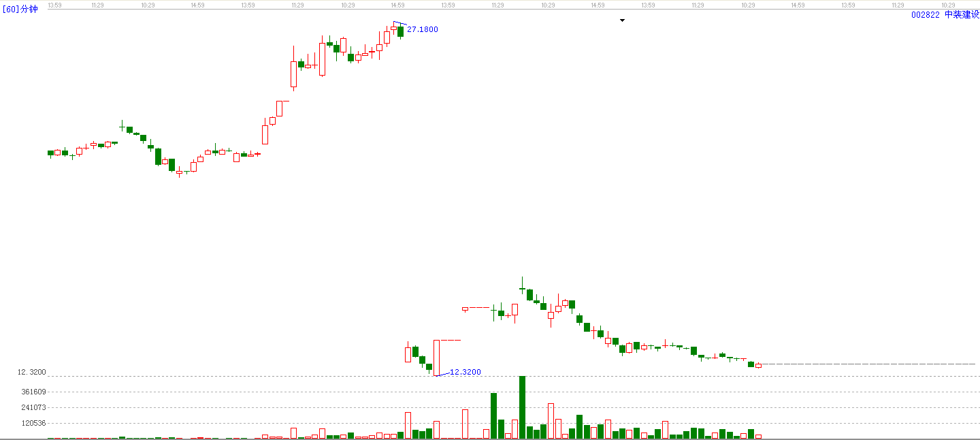The image size is (980, 440).
Task: Click the 241073 volume axis label
Action: click(x=33, y=407)
